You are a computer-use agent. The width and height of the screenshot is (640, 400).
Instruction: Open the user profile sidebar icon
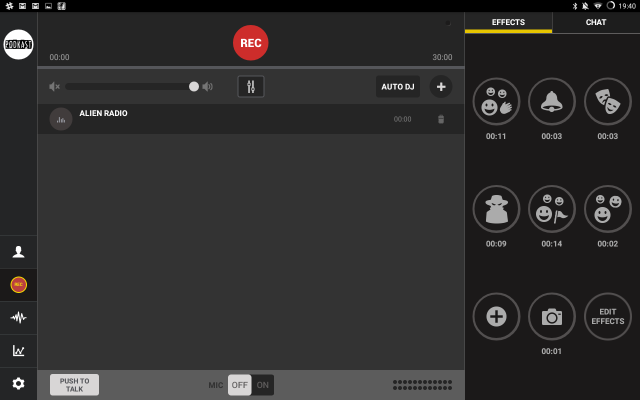(x=18, y=252)
